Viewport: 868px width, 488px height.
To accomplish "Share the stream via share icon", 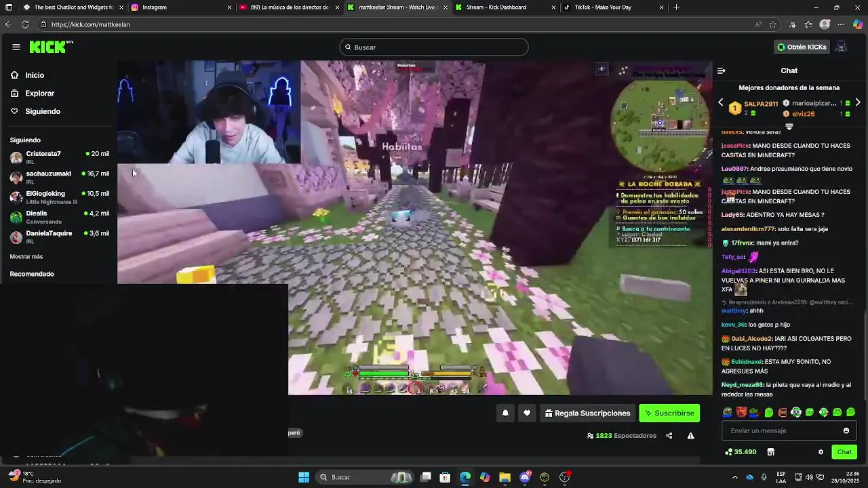I will (669, 436).
